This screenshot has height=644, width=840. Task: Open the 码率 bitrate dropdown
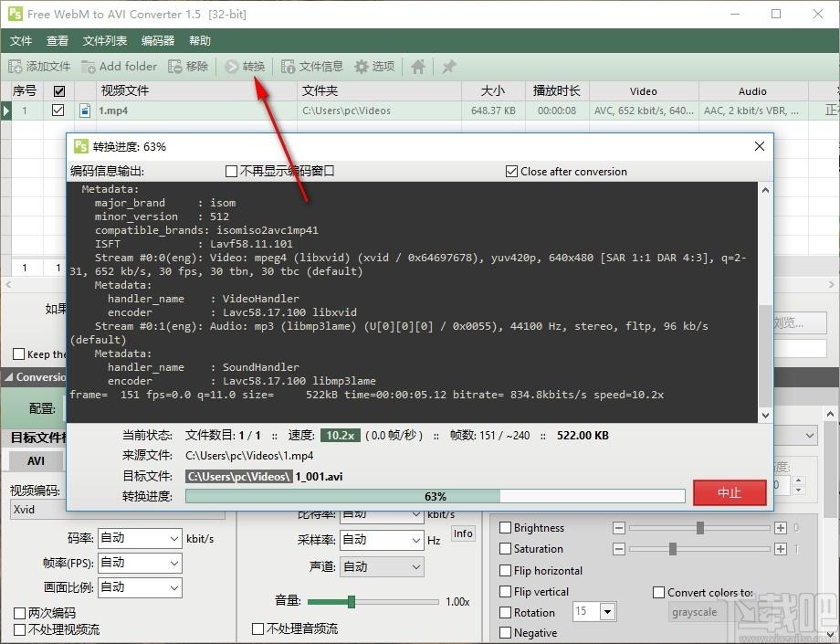coord(140,538)
